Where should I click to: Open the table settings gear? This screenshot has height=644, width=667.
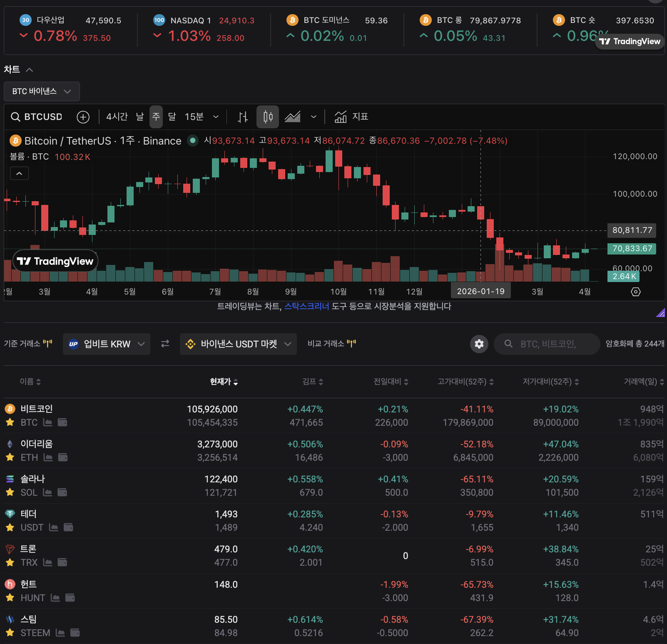[x=479, y=344]
